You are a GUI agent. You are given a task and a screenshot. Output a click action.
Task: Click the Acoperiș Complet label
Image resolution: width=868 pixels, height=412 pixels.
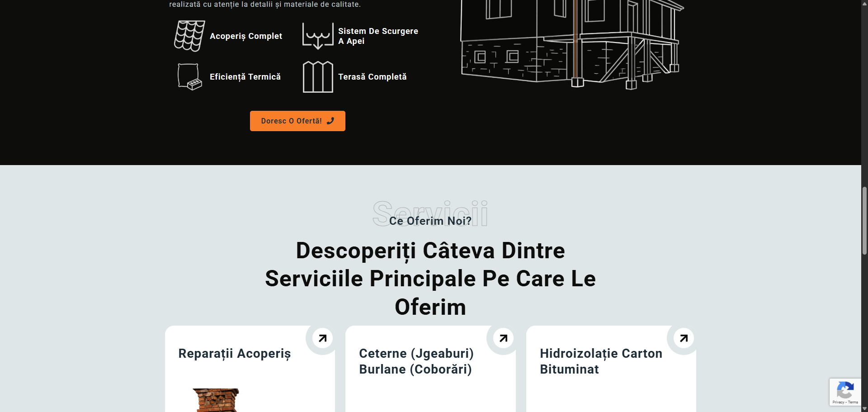point(245,36)
